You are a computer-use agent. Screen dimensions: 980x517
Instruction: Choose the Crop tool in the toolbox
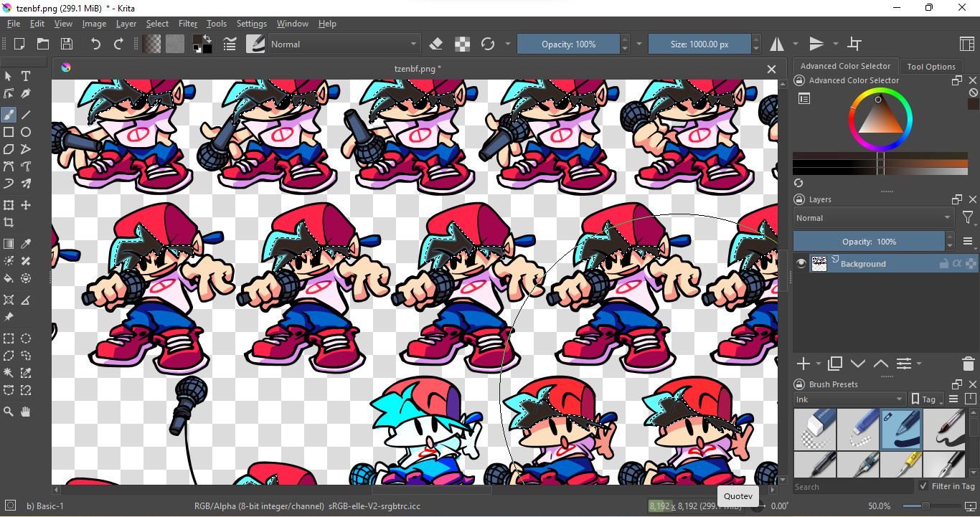(x=9, y=222)
